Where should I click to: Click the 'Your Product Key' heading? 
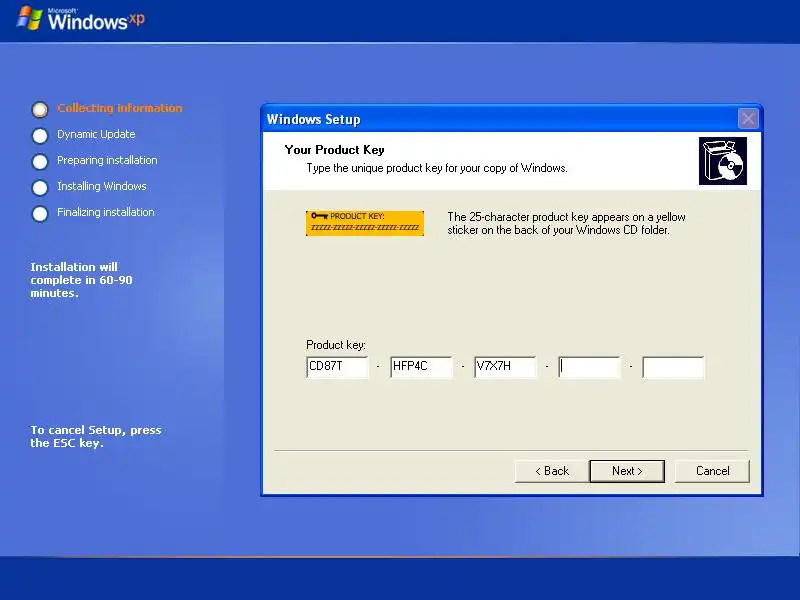334,149
